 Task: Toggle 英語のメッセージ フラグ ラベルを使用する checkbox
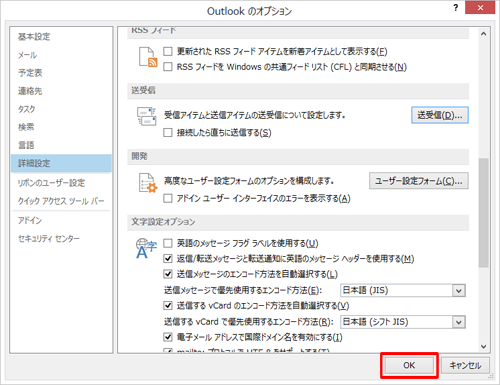(x=168, y=243)
